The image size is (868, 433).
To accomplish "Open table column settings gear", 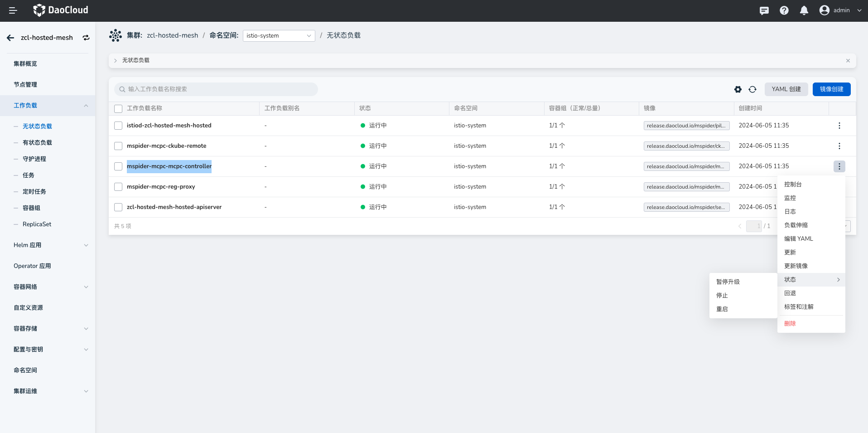I will 738,89.
